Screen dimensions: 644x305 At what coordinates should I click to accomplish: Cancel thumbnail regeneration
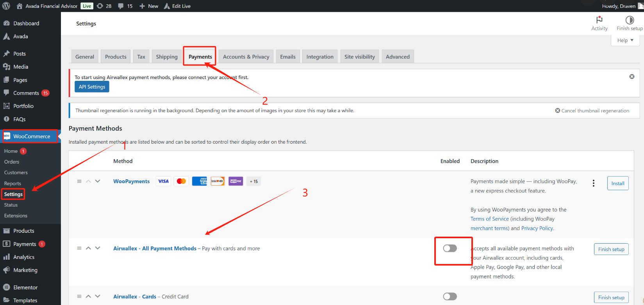click(x=592, y=111)
